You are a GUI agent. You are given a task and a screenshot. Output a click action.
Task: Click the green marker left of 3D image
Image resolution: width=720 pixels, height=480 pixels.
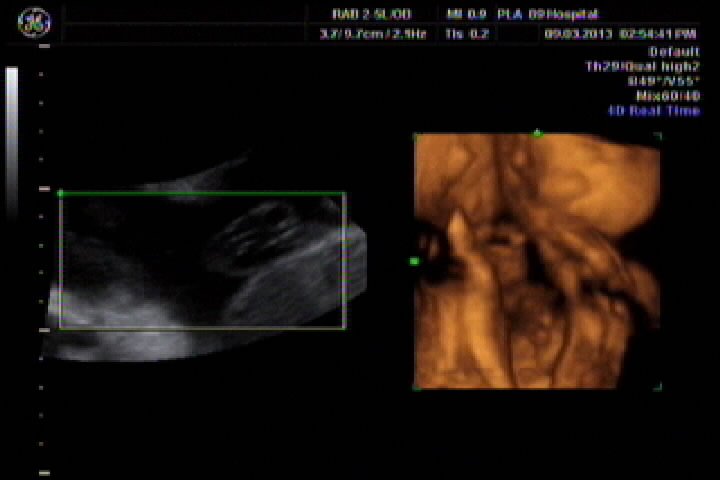[414, 261]
